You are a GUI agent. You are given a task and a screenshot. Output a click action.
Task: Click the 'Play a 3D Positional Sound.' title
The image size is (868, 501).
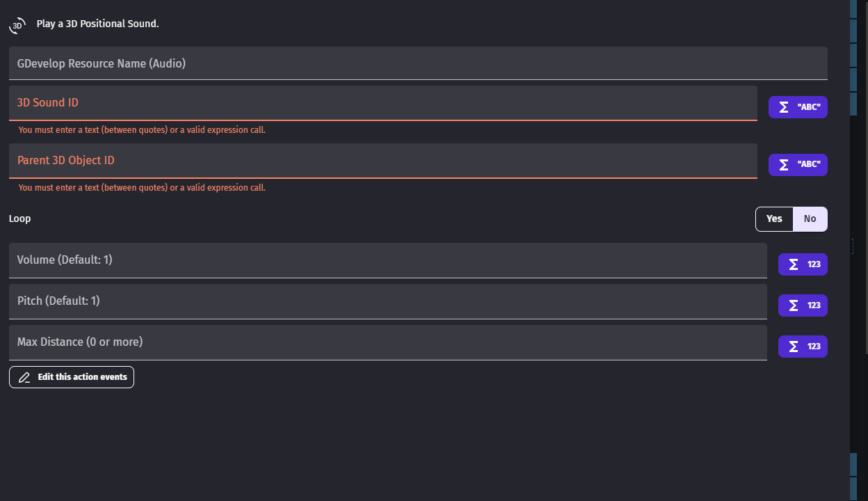97,24
